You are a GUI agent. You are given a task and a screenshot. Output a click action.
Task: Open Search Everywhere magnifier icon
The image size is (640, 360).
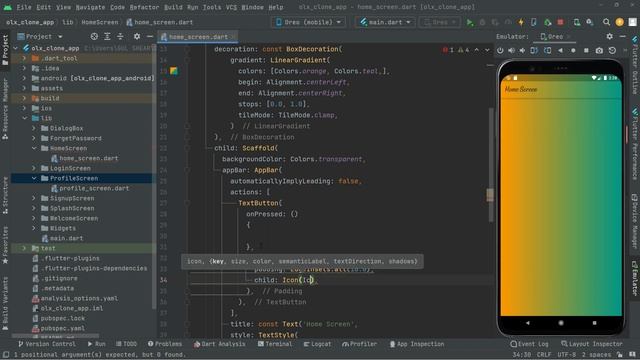tap(607, 22)
